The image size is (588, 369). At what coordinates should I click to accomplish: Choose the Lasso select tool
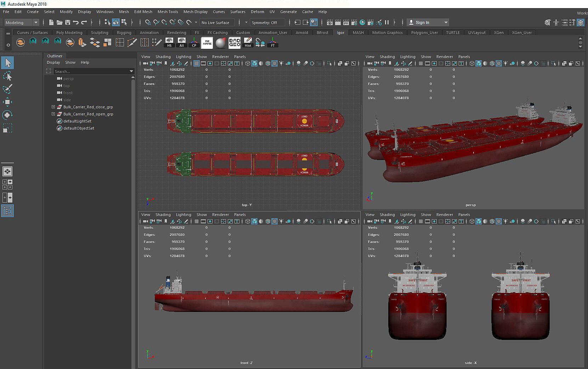tap(7, 76)
